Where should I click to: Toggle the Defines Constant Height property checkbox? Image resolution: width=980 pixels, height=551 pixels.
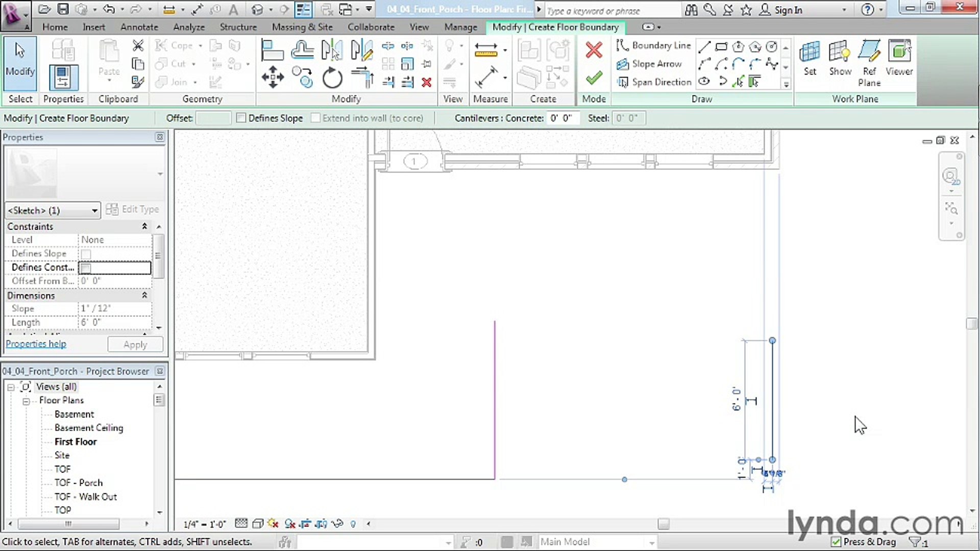tap(86, 268)
